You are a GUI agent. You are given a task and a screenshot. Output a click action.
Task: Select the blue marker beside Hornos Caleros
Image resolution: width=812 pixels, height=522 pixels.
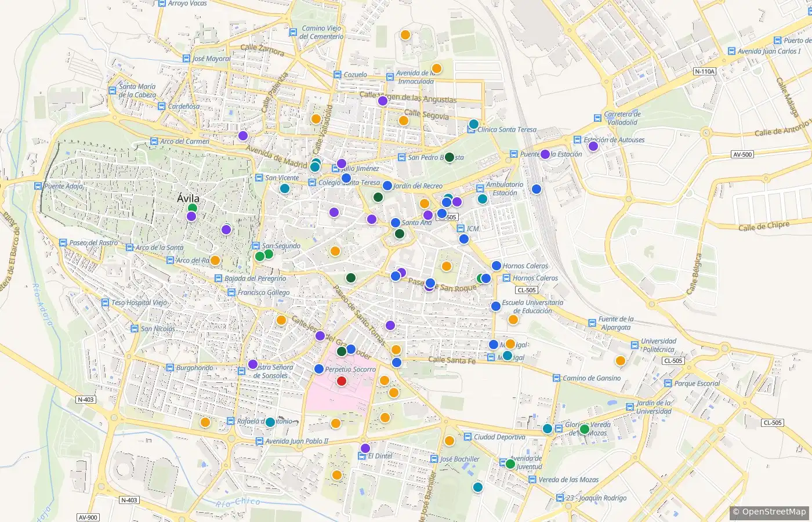tap(496, 266)
